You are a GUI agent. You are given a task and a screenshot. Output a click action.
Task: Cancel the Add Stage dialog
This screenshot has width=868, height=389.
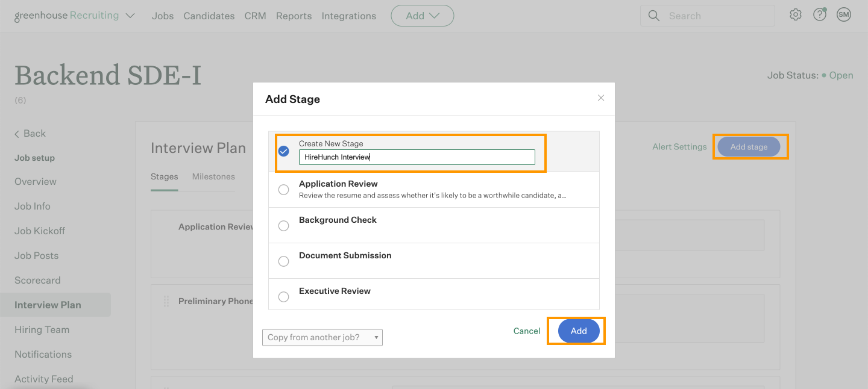pos(527,331)
